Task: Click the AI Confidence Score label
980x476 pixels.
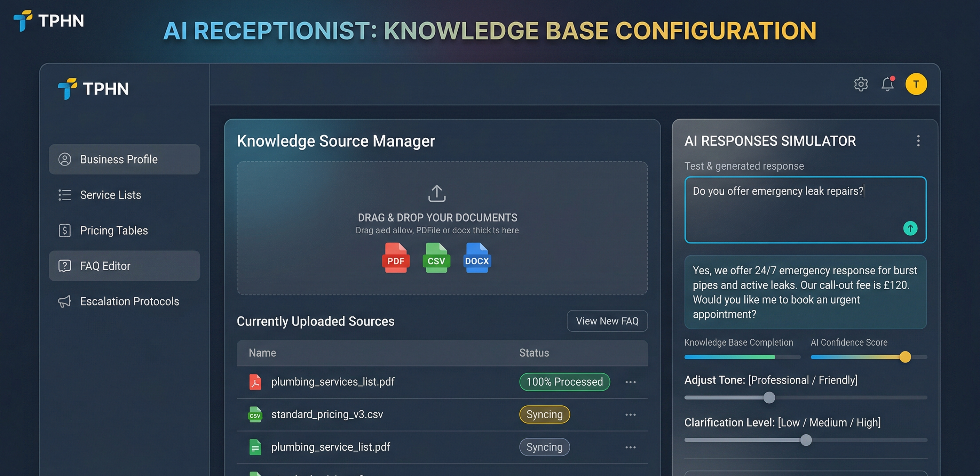Action: [x=849, y=342]
